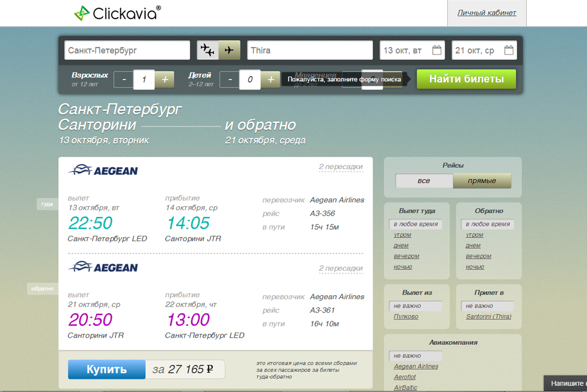Viewport: 587px width, 392px height.
Task: Select не важно under Прилет в
Action: click(488, 306)
